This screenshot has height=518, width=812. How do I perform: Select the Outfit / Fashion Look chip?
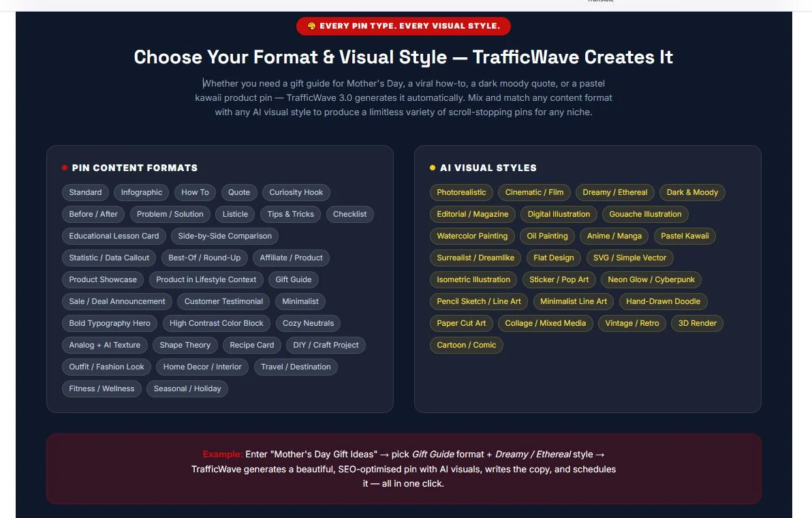[x=107, y=366]
